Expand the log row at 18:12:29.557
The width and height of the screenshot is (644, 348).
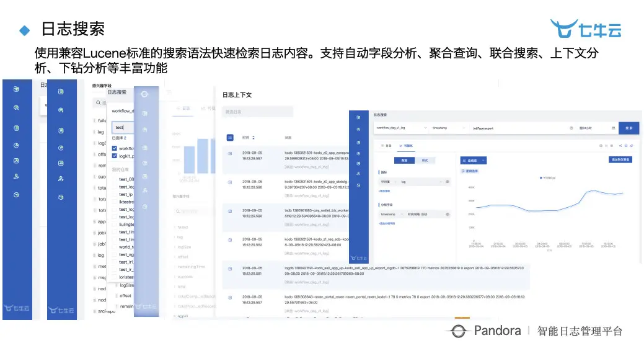(230, 298)
